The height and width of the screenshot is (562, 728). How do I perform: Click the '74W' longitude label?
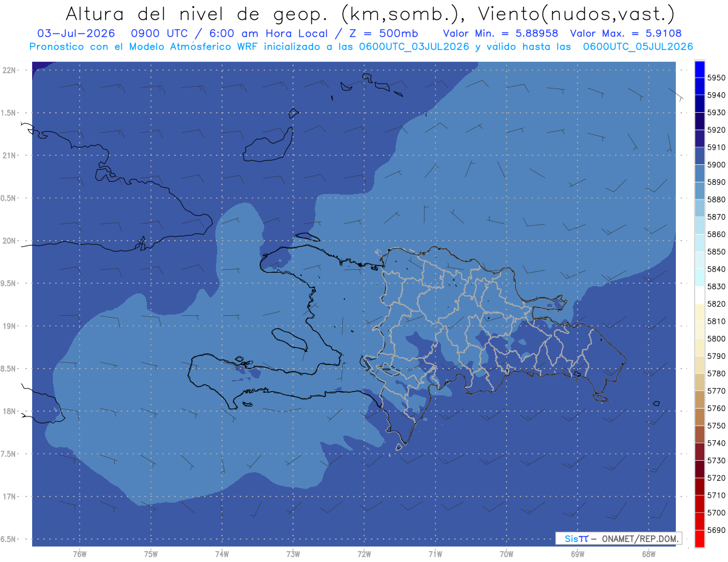point(222,554)
